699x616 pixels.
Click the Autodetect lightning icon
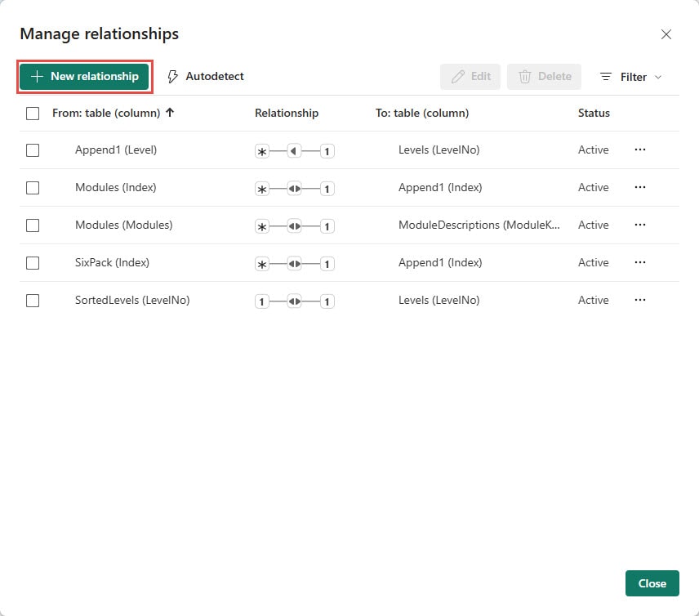pos(172,77)
